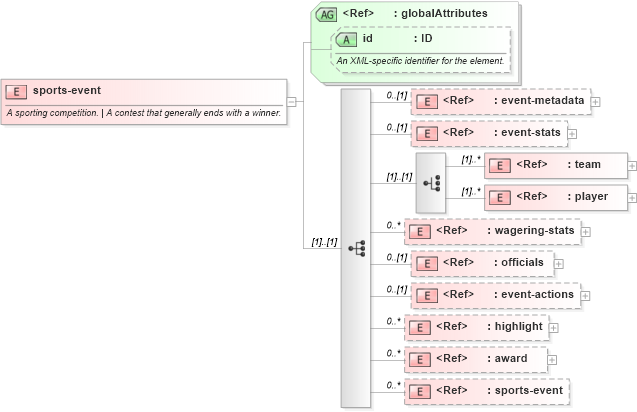The width and height of the screenshot is (637, 412).
Task: Expand the officials element
Action: pos(559,264)
